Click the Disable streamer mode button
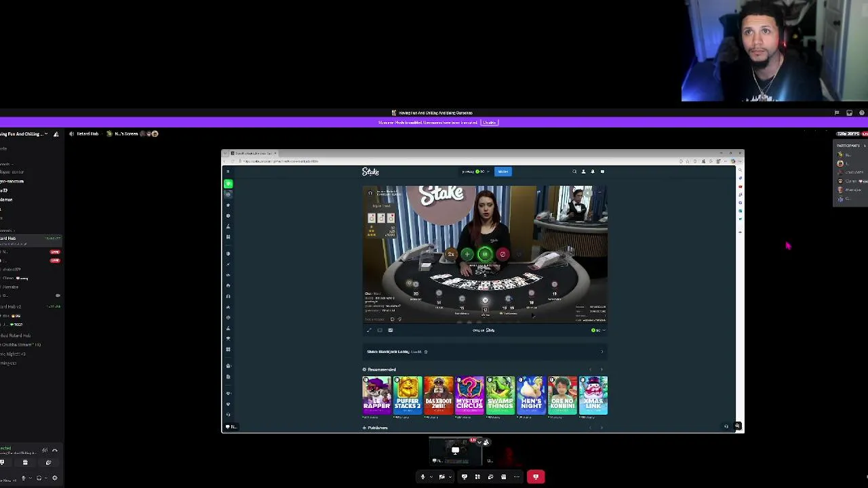The width and height of the screenshot is (868, 488). pos(490,123)
